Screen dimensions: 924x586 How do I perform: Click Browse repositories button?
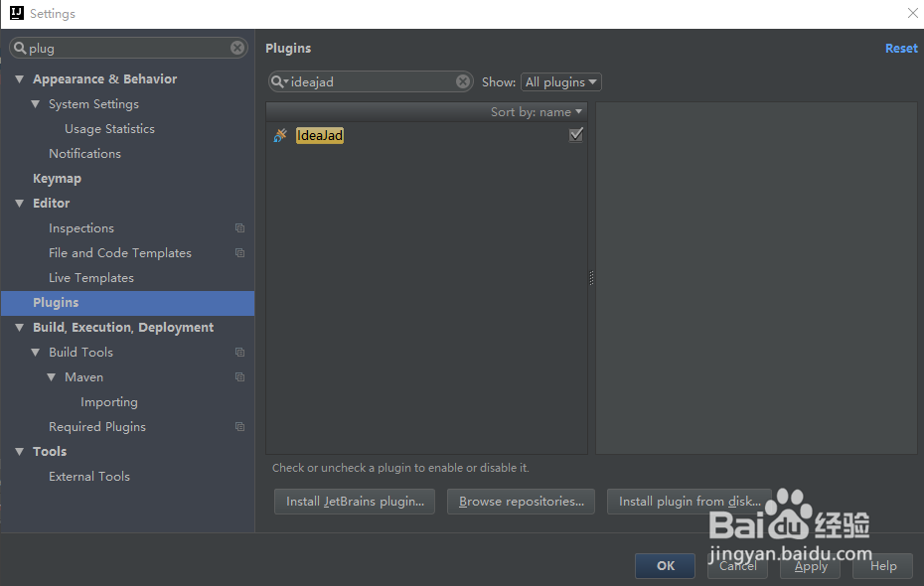521,502
